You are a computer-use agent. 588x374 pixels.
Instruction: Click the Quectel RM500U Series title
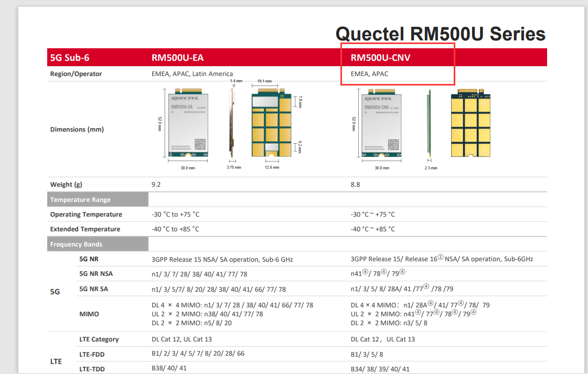[x=441, y=34]
